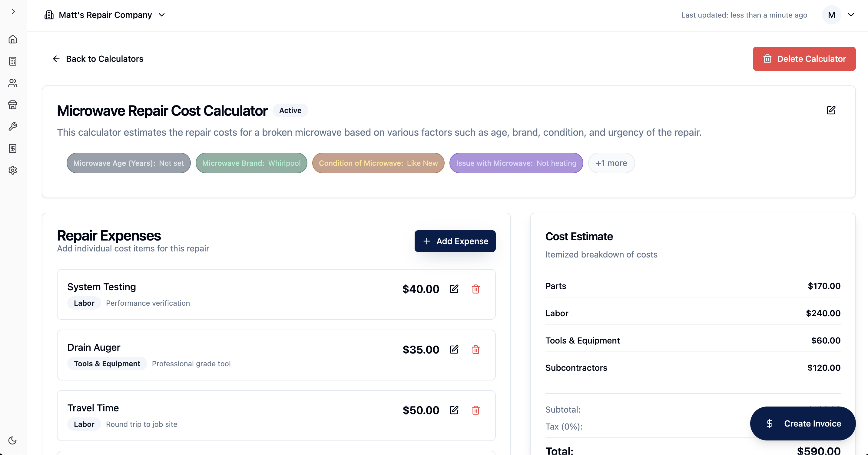This screenshot has height=455, width=868.
Task: Click the building icon beside company name
Action: tap(49, 15)
